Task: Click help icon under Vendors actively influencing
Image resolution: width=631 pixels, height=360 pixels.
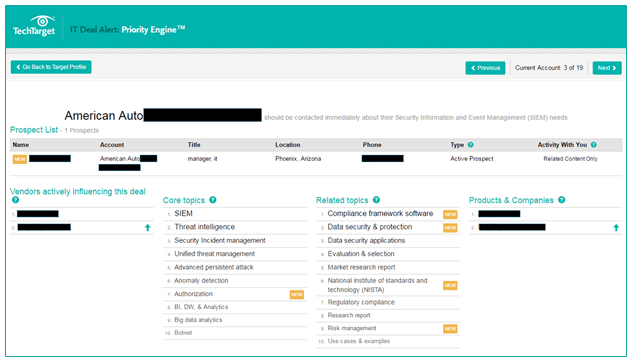Action: pyautogui.click(x=15, y=200)
